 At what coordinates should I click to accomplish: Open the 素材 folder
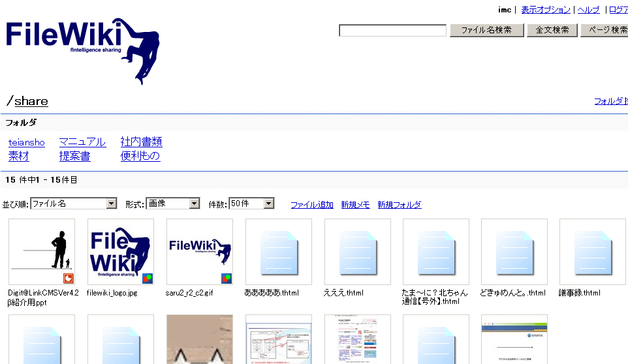19,156
